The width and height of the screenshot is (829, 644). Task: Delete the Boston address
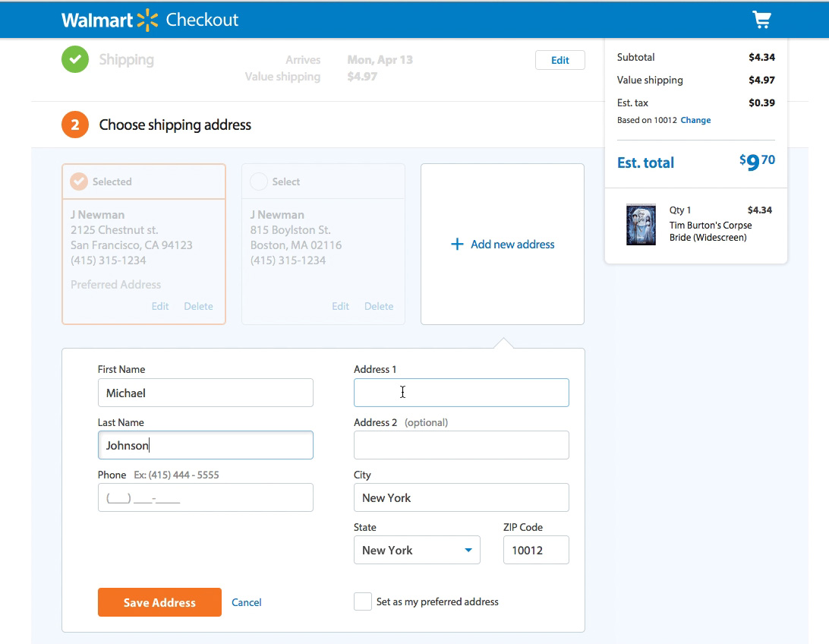379,306
